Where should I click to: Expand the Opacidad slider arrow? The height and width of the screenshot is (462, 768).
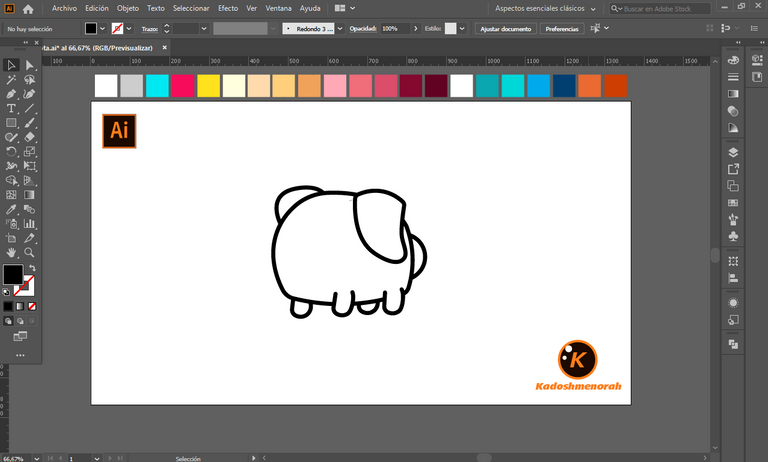(x=416, y=29)
